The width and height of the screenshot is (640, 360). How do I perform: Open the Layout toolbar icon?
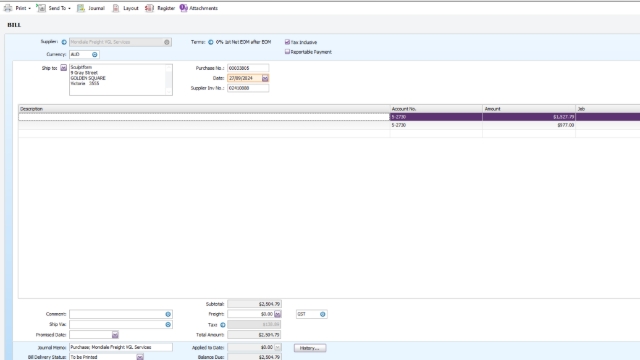coord(116,8)
